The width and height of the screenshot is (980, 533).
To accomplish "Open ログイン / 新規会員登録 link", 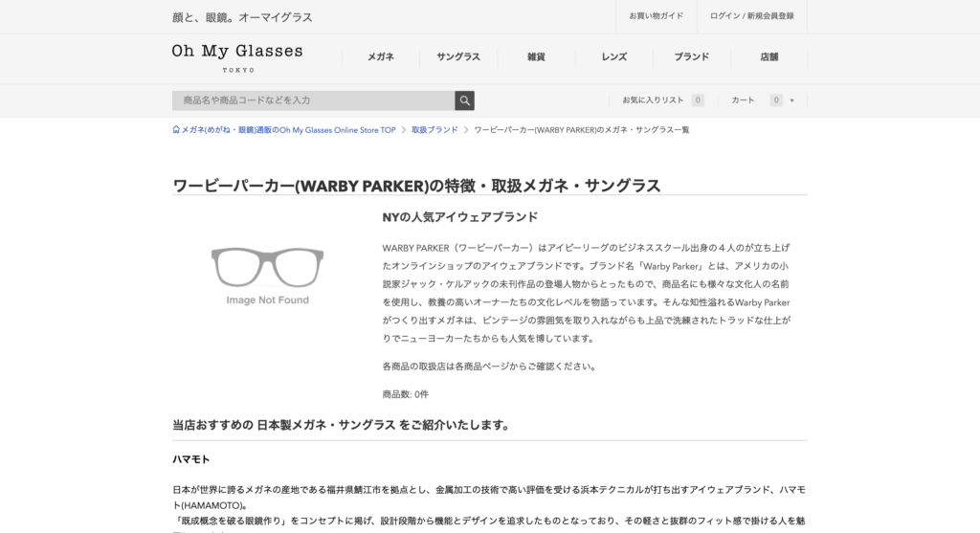I will [x=752, y=16].
